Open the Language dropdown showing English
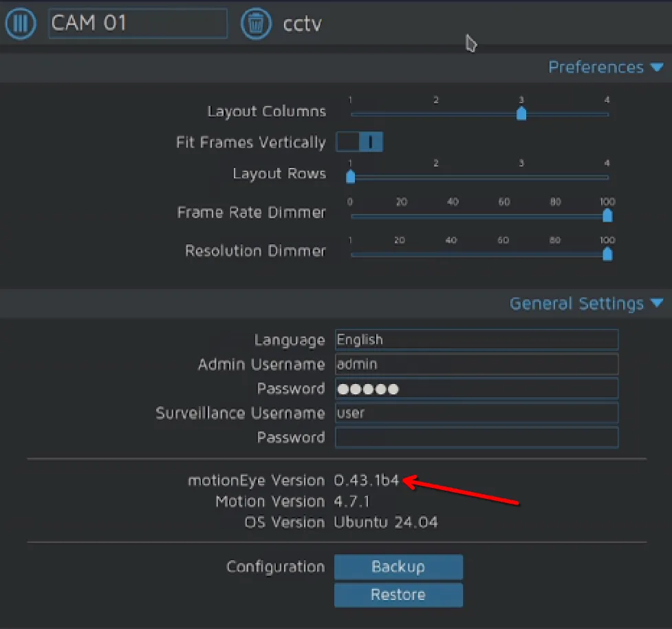Screen dimensions: 672x629 pyautogui.click(x=477, y=339)
